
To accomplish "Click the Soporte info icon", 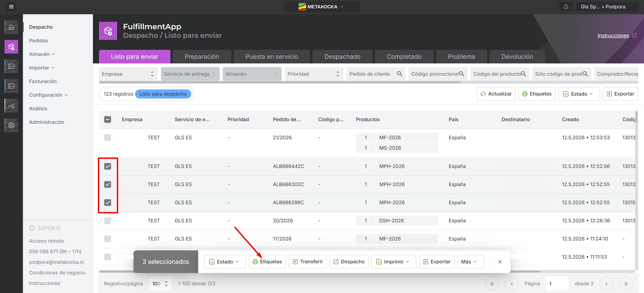I will [32, 228].
